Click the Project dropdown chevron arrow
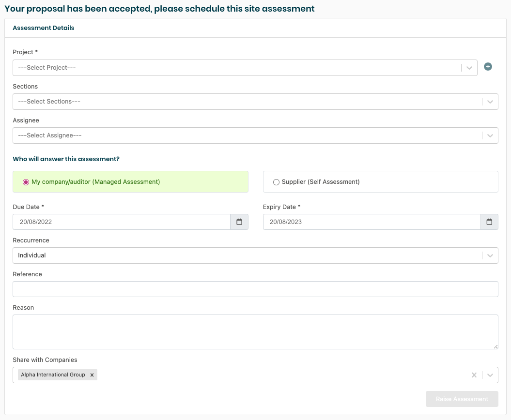 (x=469, y=68)
